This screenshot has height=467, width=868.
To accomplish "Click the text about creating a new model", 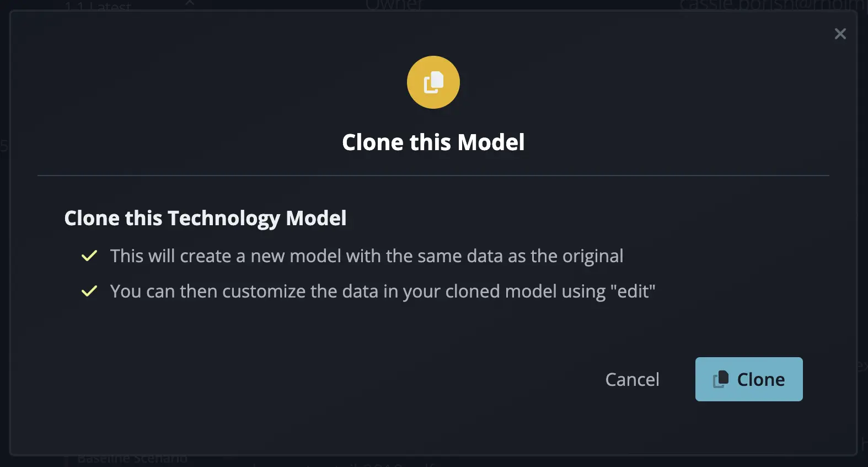I will click(x=367, y=256).
